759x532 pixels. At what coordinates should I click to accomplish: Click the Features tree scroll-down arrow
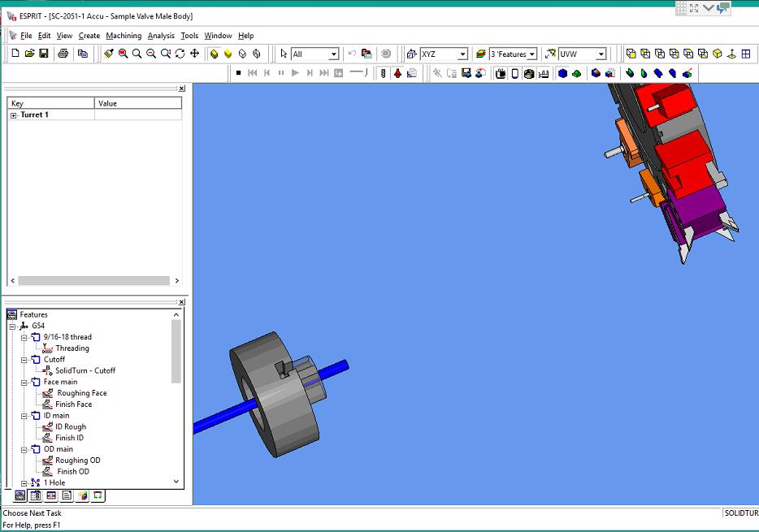point(176,482)
